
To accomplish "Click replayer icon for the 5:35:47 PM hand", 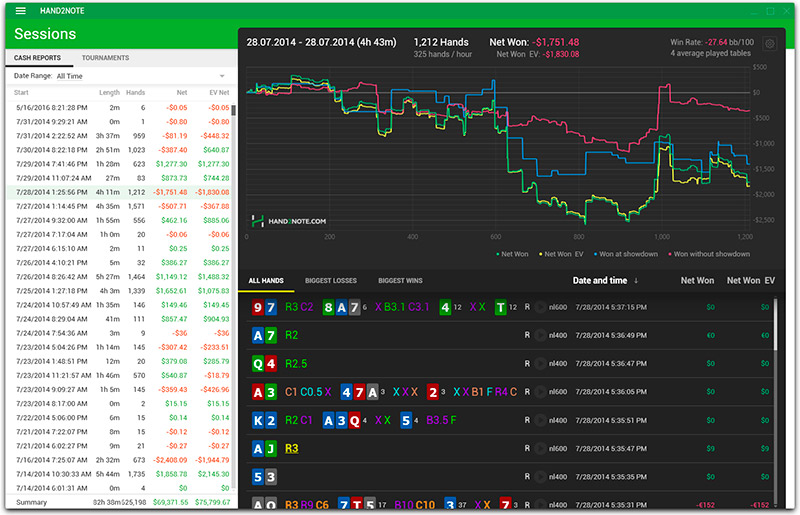I will click(x=541, y=448).
